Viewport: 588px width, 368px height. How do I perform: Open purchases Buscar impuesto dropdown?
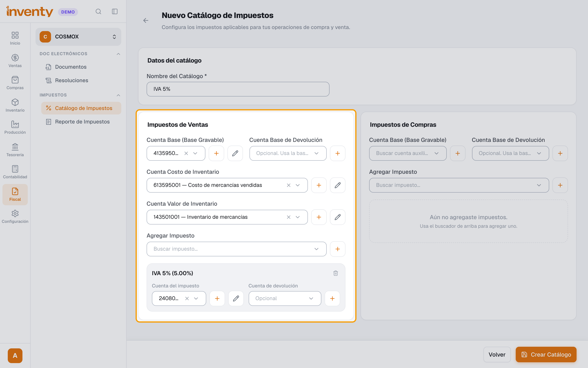coord(459,185)
